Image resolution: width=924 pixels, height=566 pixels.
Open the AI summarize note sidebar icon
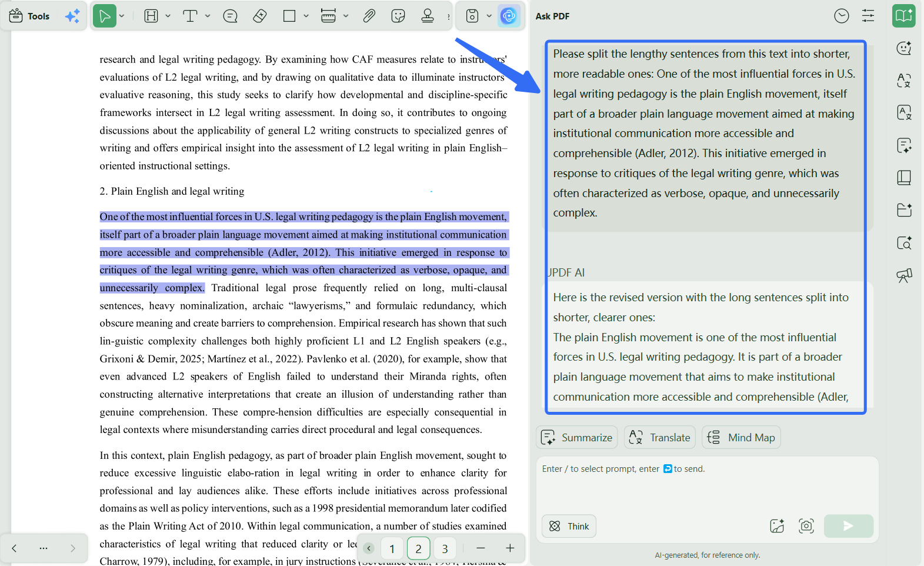(904, 145)
